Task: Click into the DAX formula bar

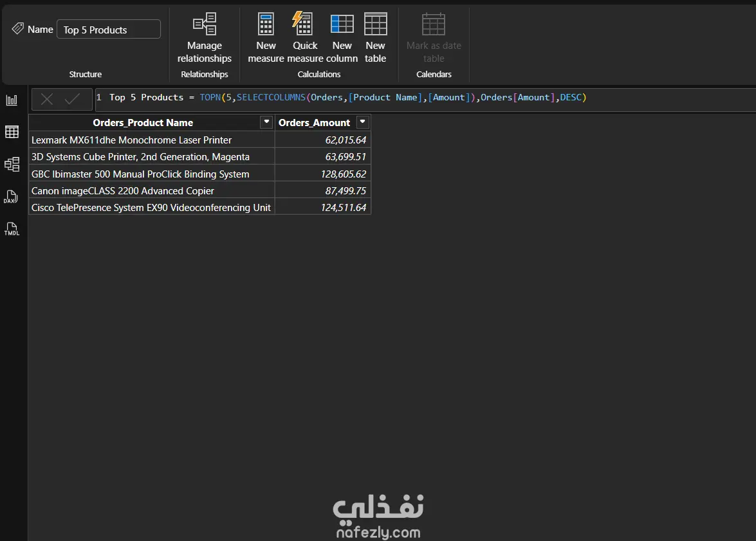Action: pyautogui.click(x=426, y=98)
